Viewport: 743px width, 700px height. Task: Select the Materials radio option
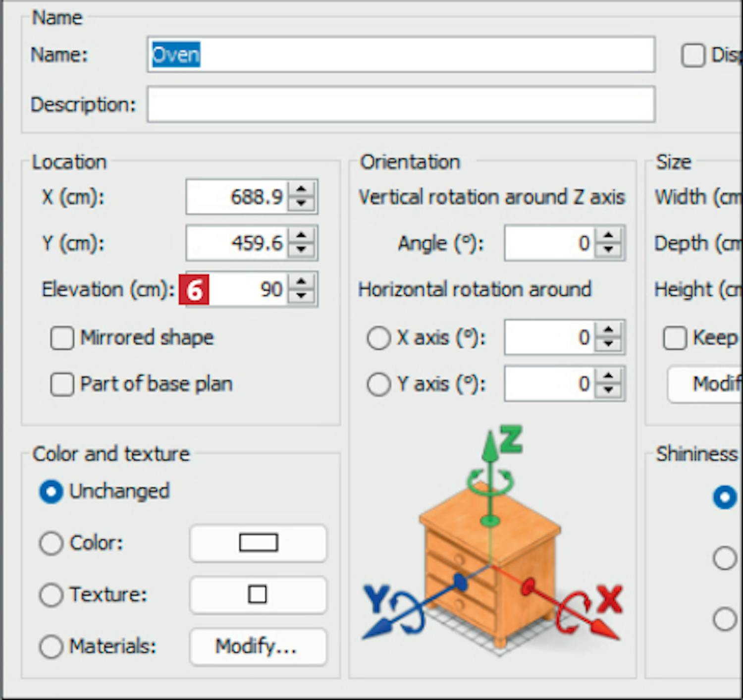point(51,646)
